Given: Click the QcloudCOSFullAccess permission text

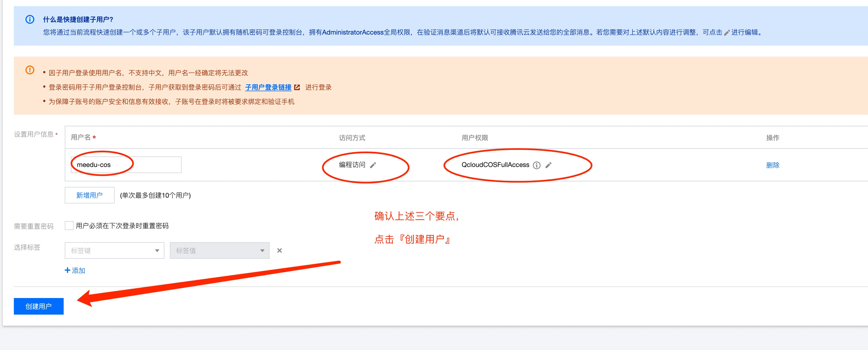Looking at the screenshot, I should (495, 165).
